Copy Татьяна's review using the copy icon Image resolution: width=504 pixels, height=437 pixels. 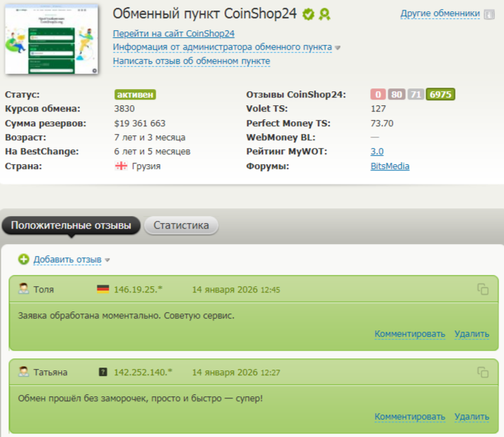482,372
